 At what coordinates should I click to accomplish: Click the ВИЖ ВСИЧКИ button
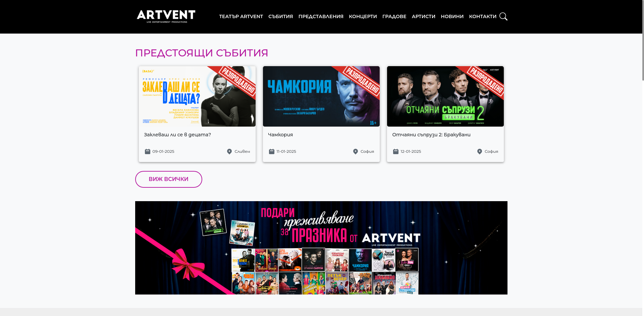[169, 179]
